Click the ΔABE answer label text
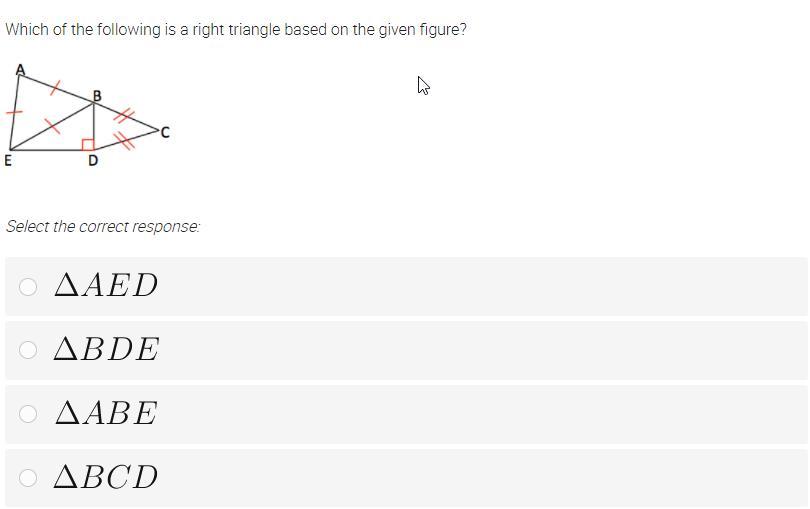This screenshot has width=810, height=509. [x=106, y=414]
